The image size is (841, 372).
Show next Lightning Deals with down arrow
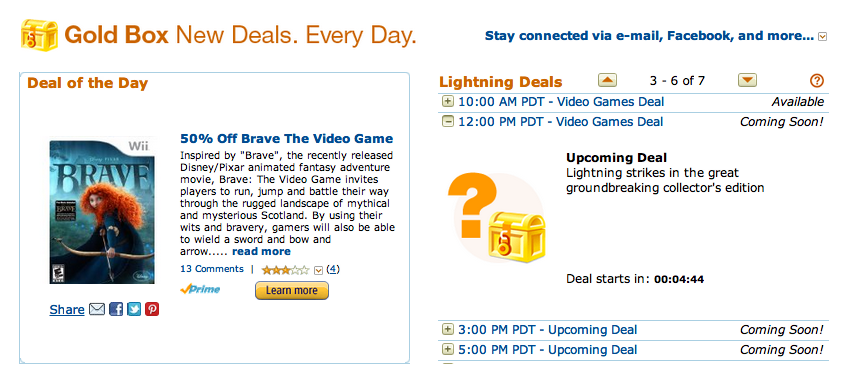pyautogui.click(x=747, y=80)
